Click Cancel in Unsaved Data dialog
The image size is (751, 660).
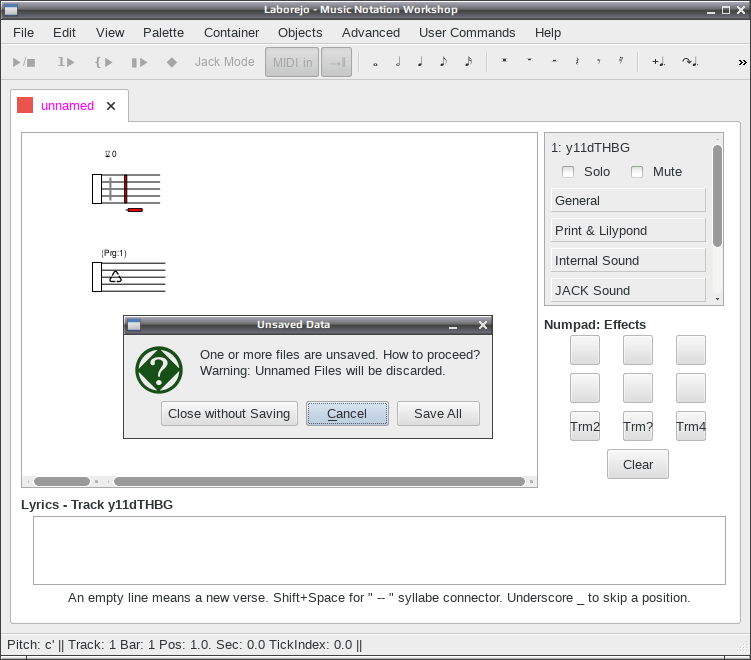pyautogui.click(x=347, y=413)
